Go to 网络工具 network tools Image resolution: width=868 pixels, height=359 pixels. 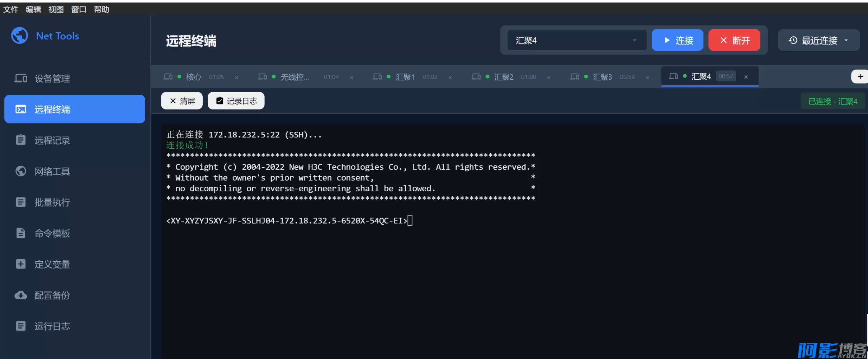click(x=52, y=171)
